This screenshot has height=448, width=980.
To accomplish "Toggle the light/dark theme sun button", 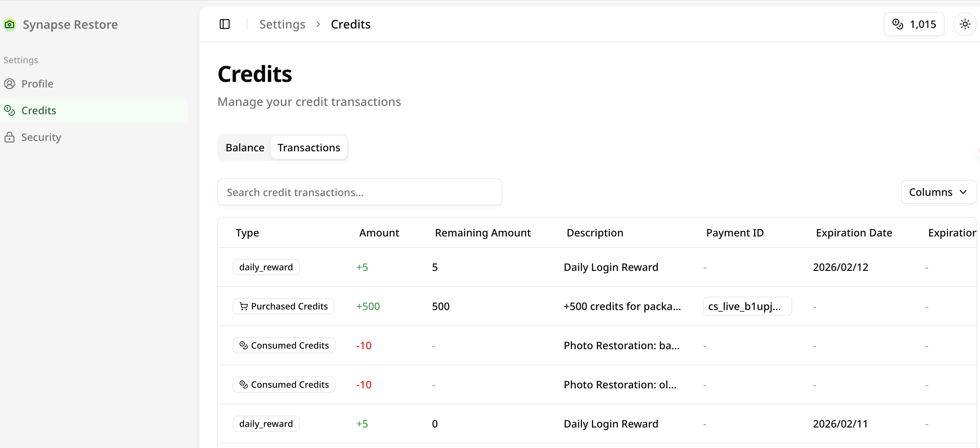I will click(x=965, y=24).
